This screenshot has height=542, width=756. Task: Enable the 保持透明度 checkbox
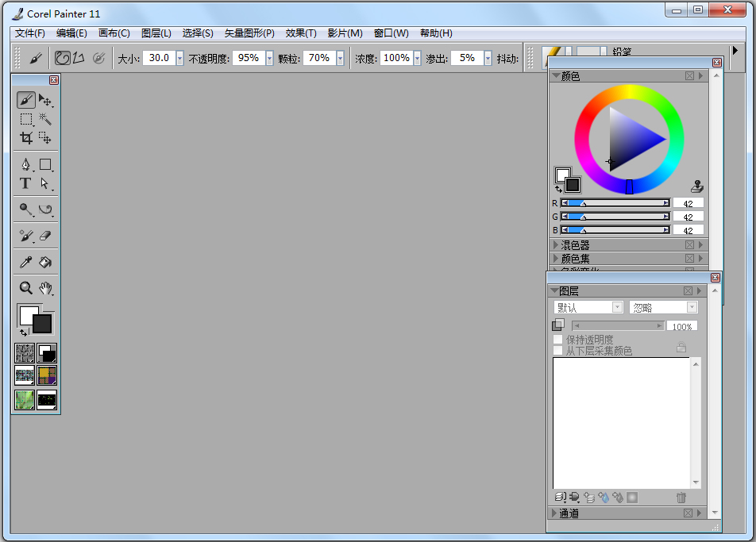(x=558, y=339)
